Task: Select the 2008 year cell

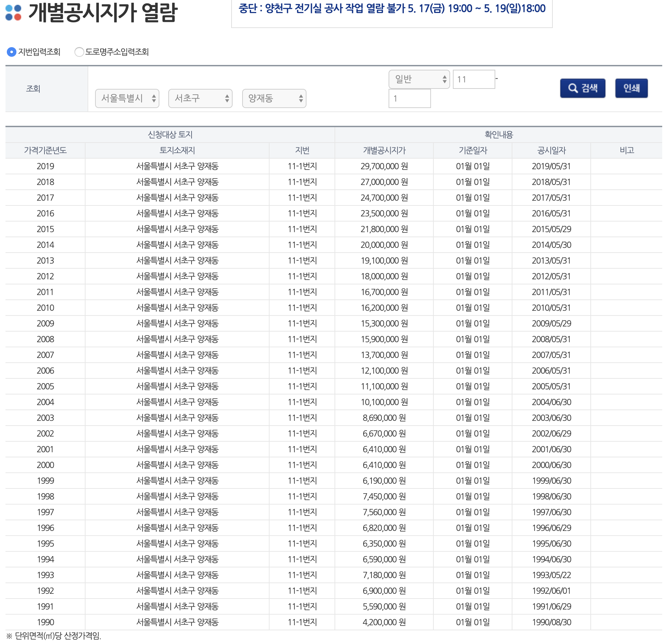Action: click(x=45, y=339)
